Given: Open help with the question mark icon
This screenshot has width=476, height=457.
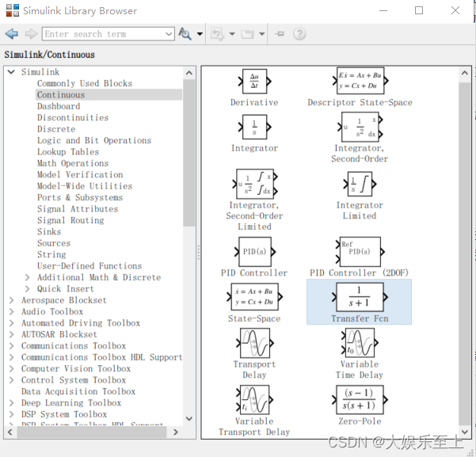Looking at the screenshot, I should (x=299, y=34).
